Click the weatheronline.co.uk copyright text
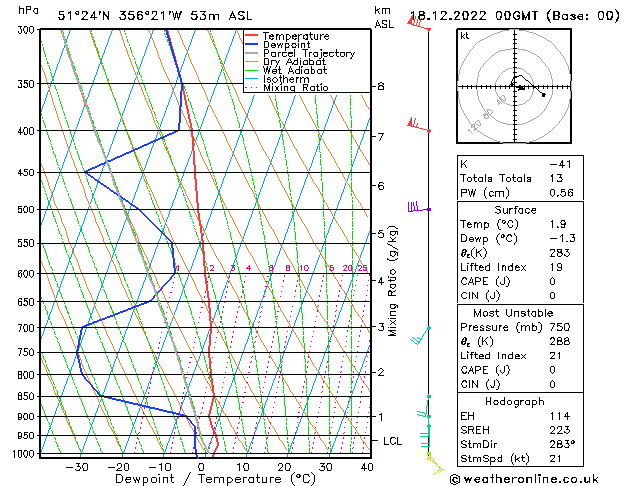The height and width of the screenshot is (486, 629). [x=524, y=479]
